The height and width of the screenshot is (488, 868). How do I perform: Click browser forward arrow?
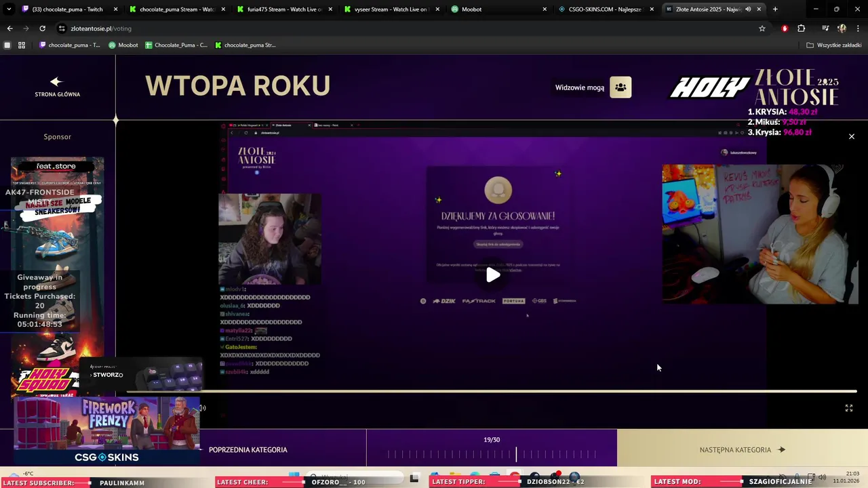pos(26,28)
